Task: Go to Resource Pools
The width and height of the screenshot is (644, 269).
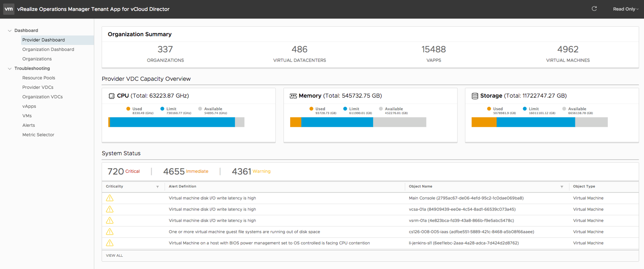Action: [39, 78]
